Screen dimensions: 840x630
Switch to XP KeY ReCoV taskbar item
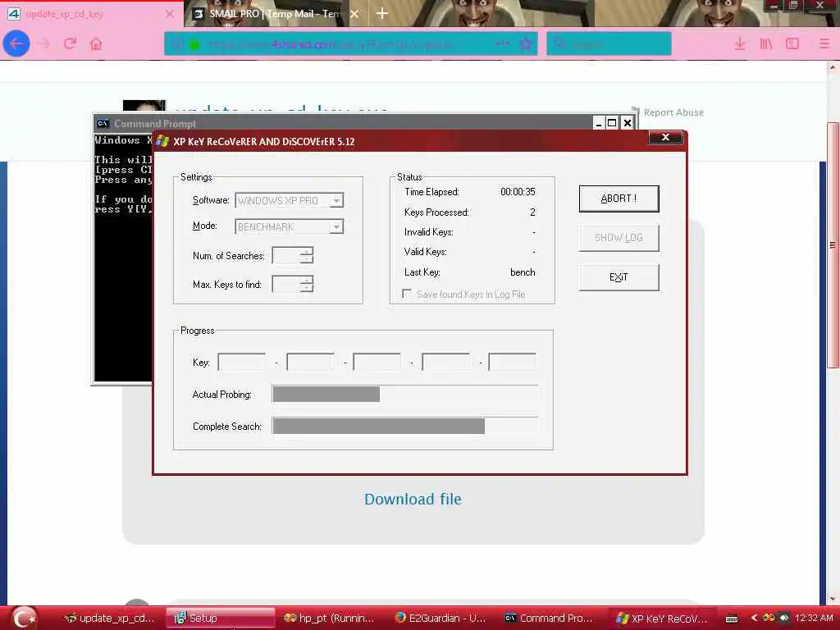662,619
